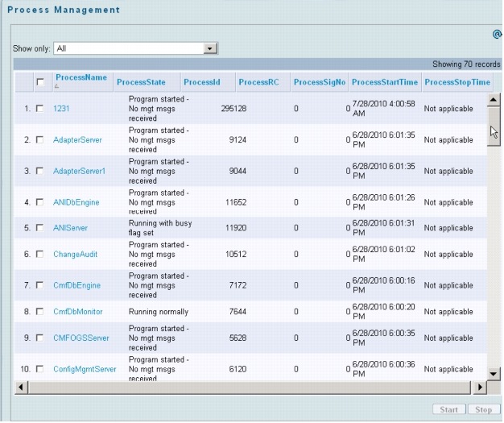Open the ANIDbEngine process link
504x423 pixels.
tap(76, 202)
